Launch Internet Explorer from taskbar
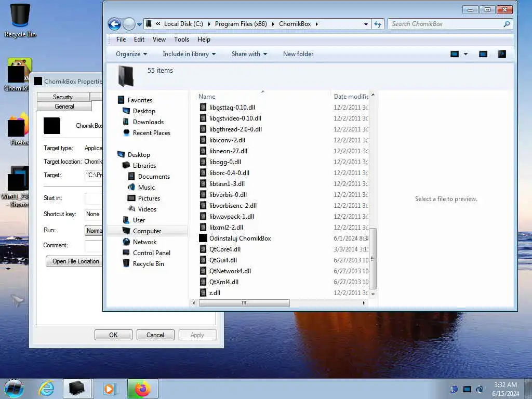The image size is (532, 399). click(46, 389)
